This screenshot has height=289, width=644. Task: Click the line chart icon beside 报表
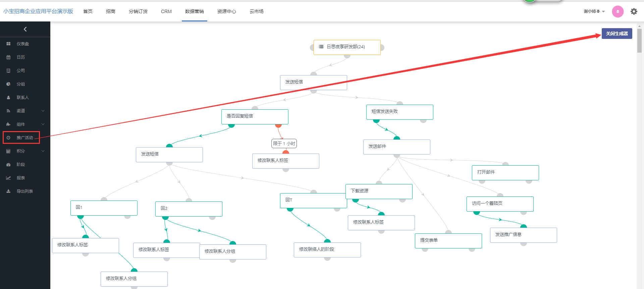(8, 178)
